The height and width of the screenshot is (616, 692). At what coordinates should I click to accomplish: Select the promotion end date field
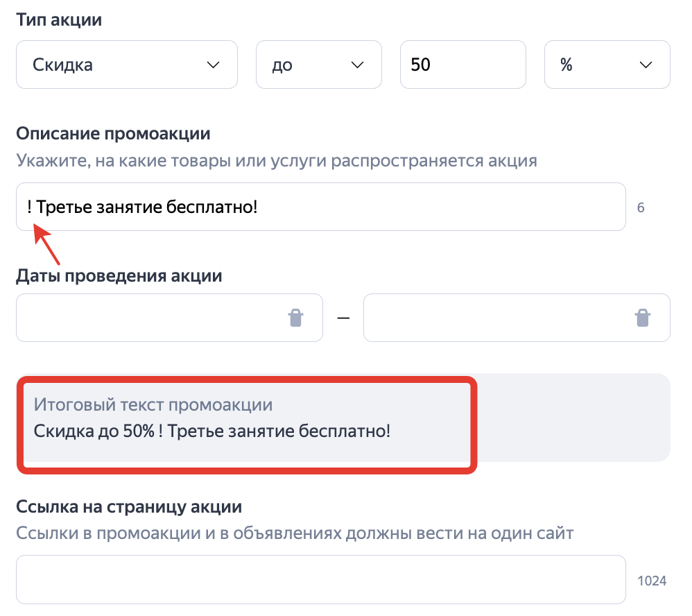point(496,318)
